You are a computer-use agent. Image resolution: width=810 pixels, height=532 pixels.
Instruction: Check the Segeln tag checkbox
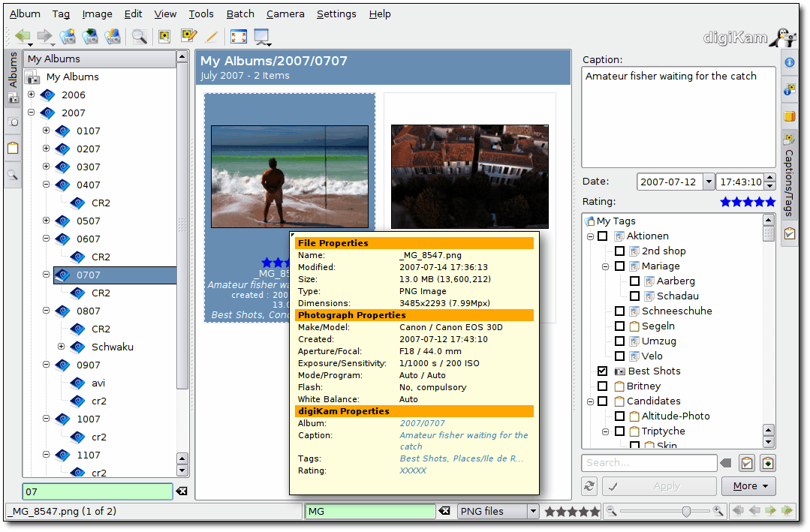pyautogui.click(x=620, y=326)
